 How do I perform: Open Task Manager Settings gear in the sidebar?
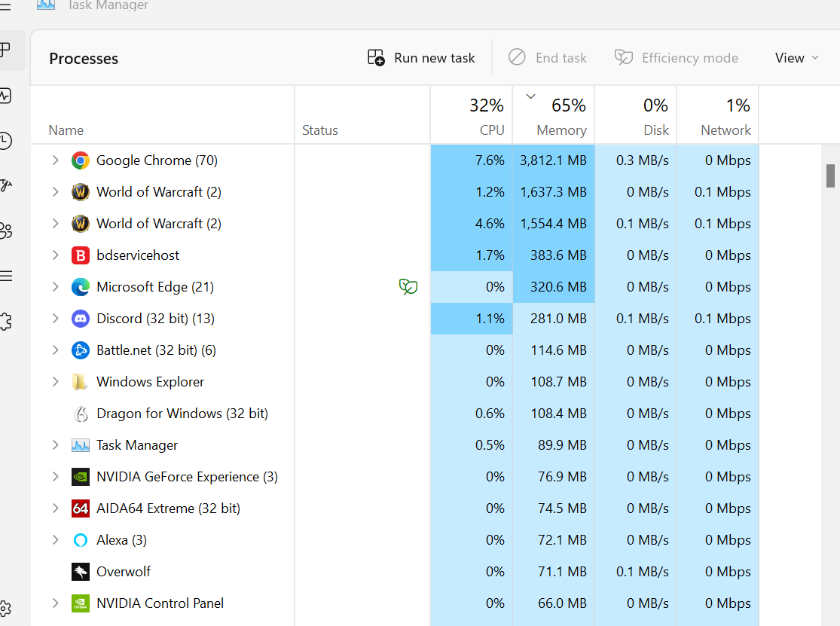coord(6,609)
